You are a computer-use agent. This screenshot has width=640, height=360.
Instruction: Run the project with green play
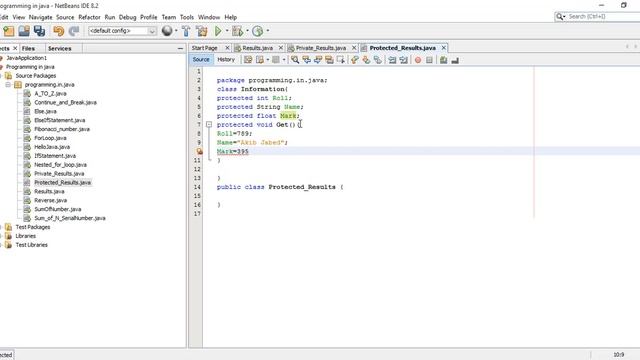(x=218, y=31)
